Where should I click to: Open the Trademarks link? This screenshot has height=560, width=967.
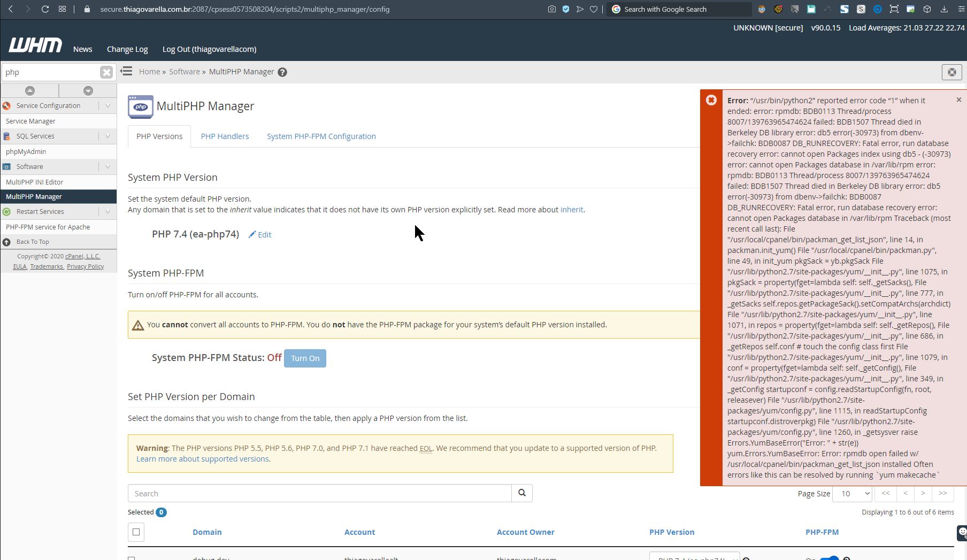click(47, 266)
